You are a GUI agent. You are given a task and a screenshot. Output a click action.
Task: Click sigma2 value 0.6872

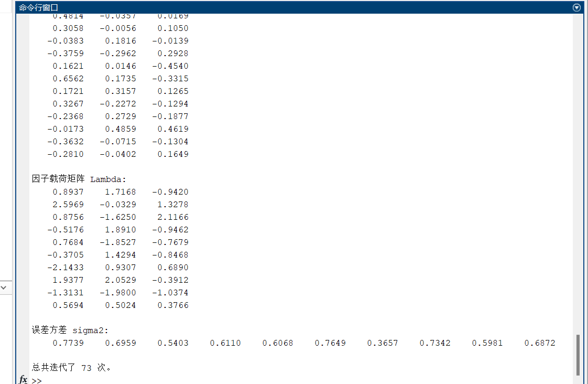coord(540,343)
